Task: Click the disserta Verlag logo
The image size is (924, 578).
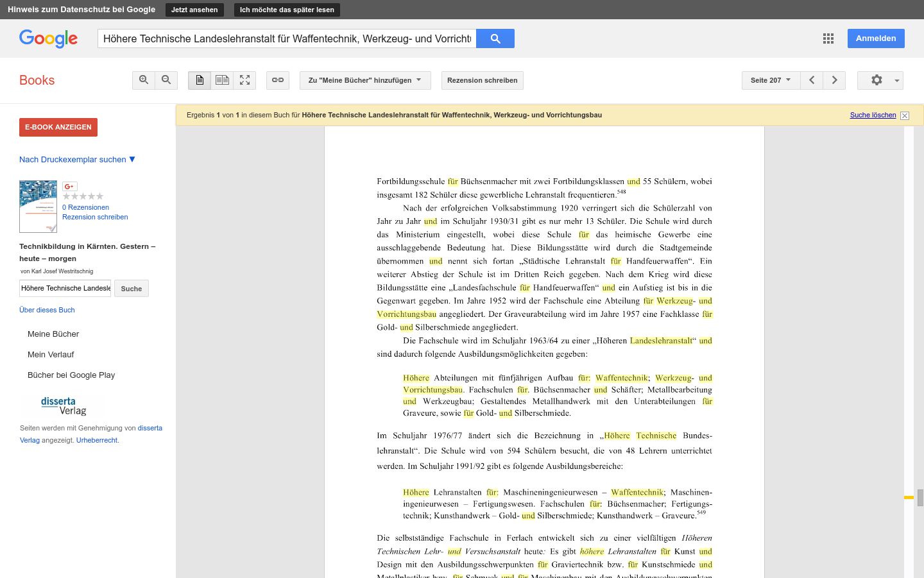Action: [x=64, y=405]
